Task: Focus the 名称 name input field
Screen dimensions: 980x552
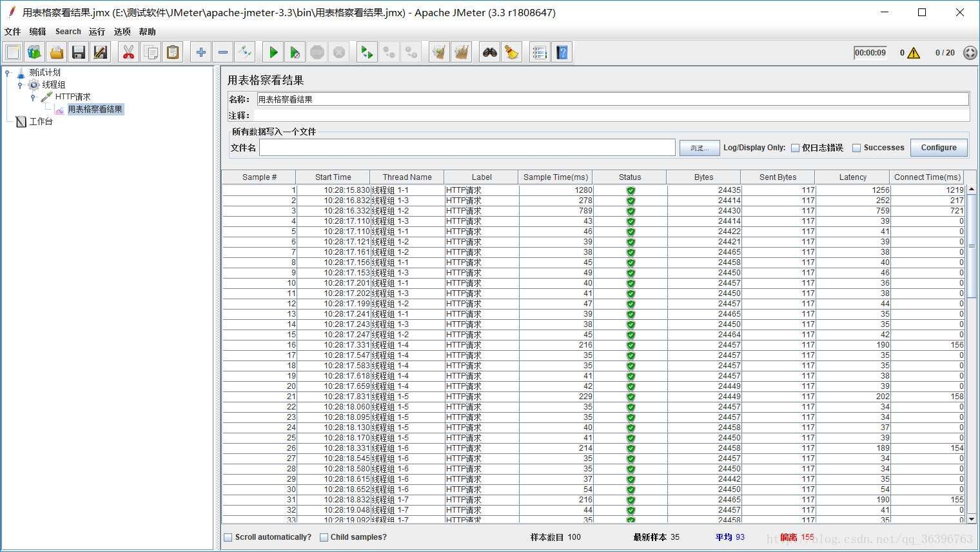Action: coord(612,99)
